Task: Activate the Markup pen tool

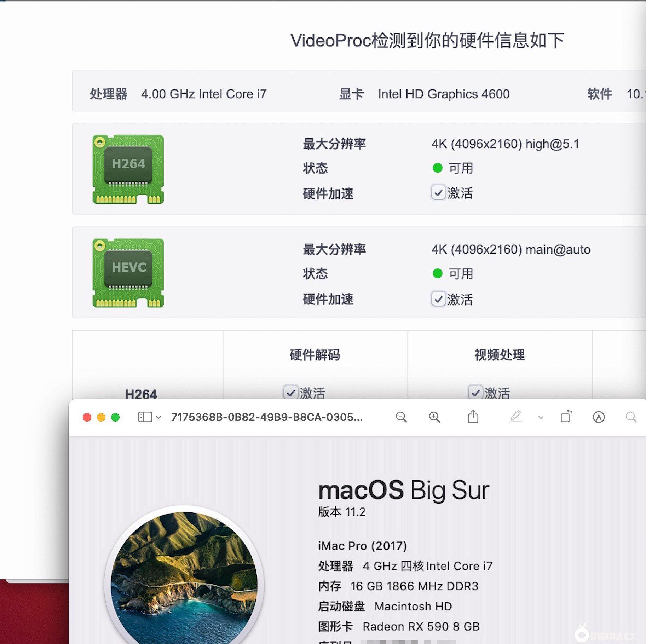Action: point(515,417)
